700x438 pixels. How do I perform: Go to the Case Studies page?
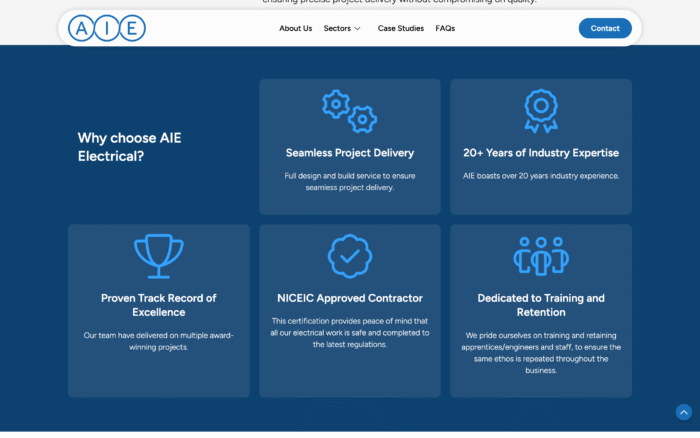[400, 29]
